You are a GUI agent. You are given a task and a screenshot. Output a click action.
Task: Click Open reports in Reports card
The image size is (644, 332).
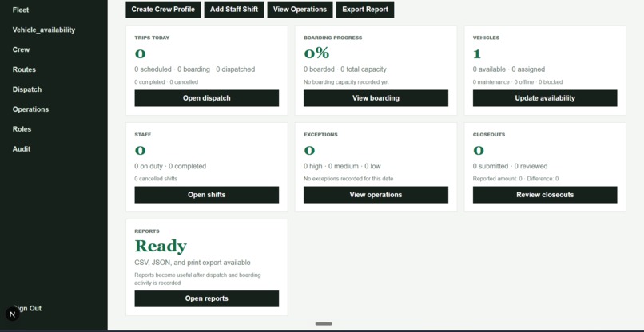pos(207,298)
